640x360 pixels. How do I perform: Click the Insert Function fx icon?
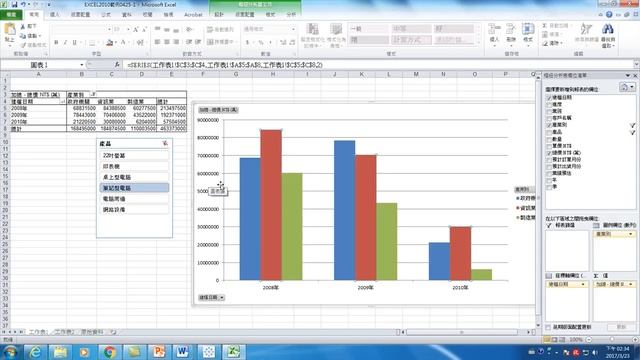point(117,64)
